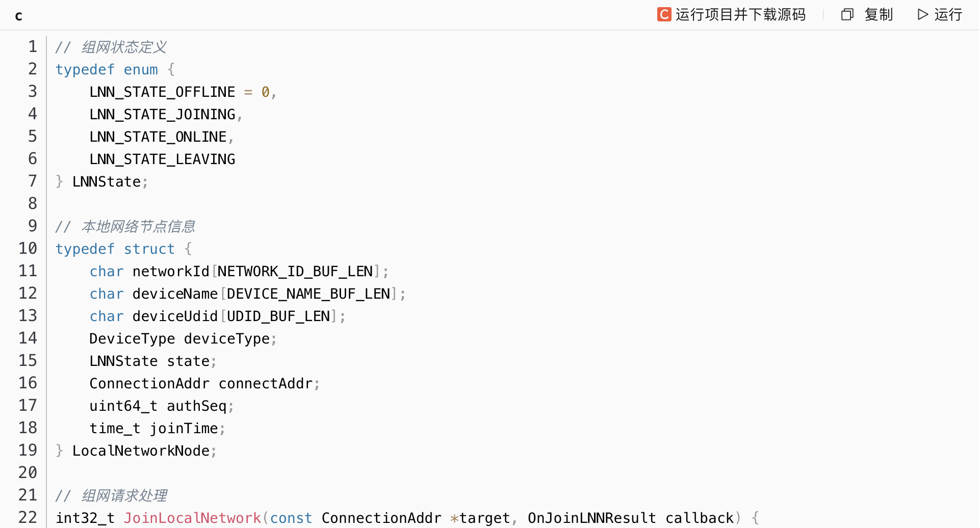Viewport: 980px width, 528px height.
Task: Click the authSeq field name
Action: click(x=196, y=406)
